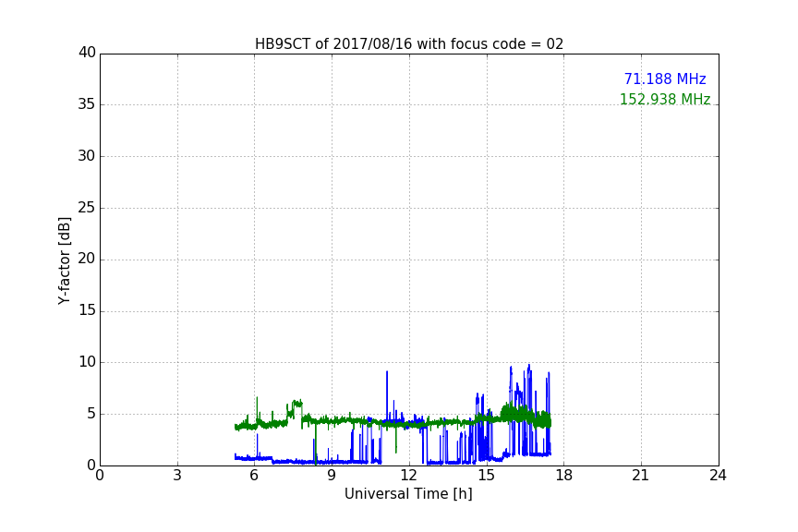The height and width of the screenshot is (532, 798).
Task: Click the isolated blue spike just after 11 h
Action: pyautogui.click(x=387, y=374)
